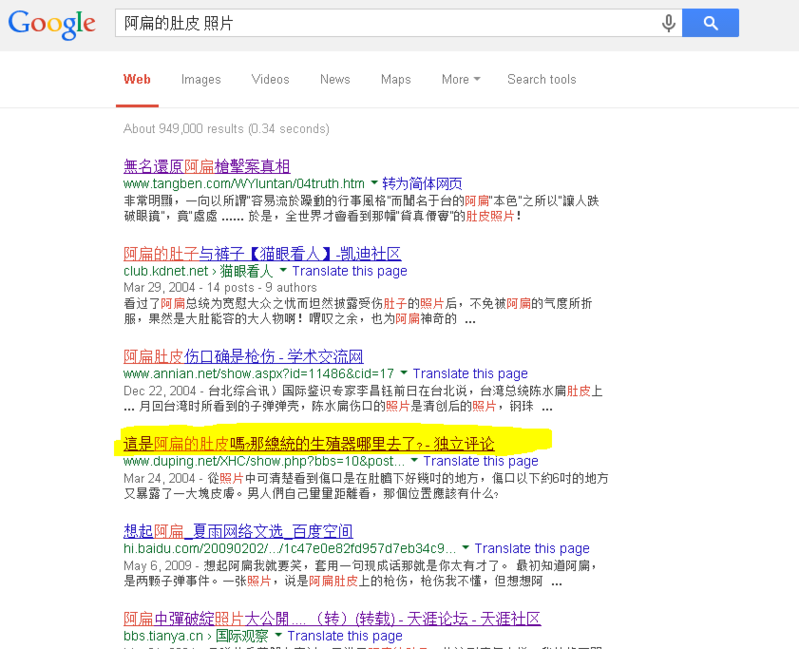The height and width of the screenshot is (649, 799).
Task: Click Translate this page for annian.net result
Action: [x=470, y=373]
